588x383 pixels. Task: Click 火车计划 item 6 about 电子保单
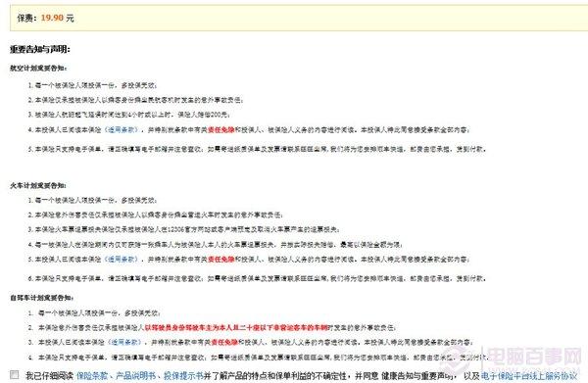[x=257, y=278]
